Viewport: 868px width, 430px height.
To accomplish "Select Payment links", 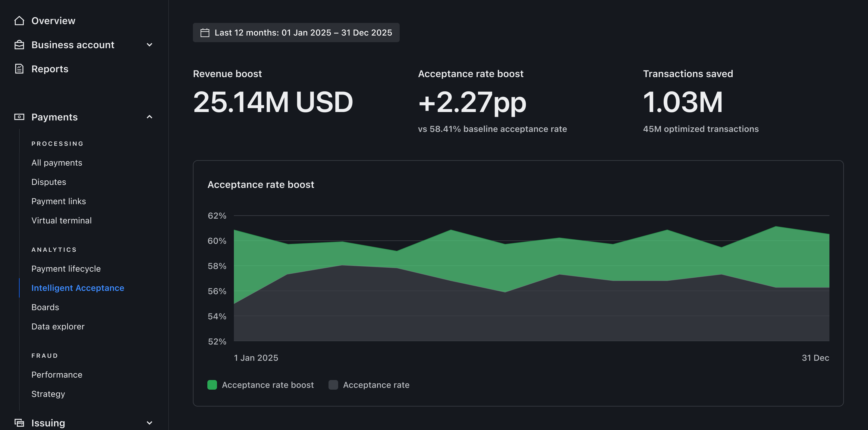I will click(x=59, y=201).
